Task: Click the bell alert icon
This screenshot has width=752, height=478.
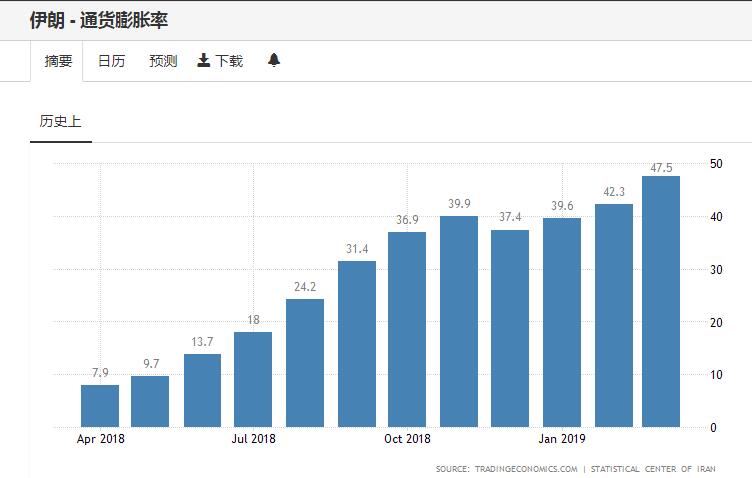Action: coord(274,60)
